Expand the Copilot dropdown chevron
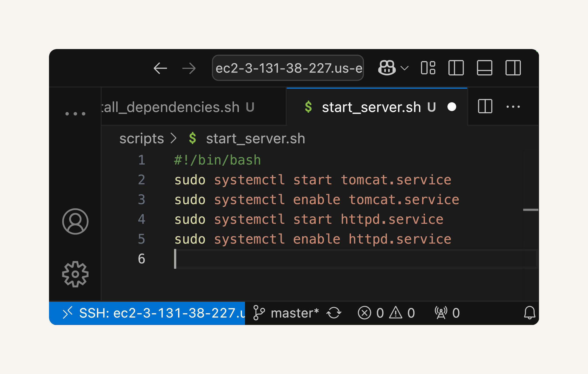Image resolution: width=588 pixels, height=374 pixels. 405,68
